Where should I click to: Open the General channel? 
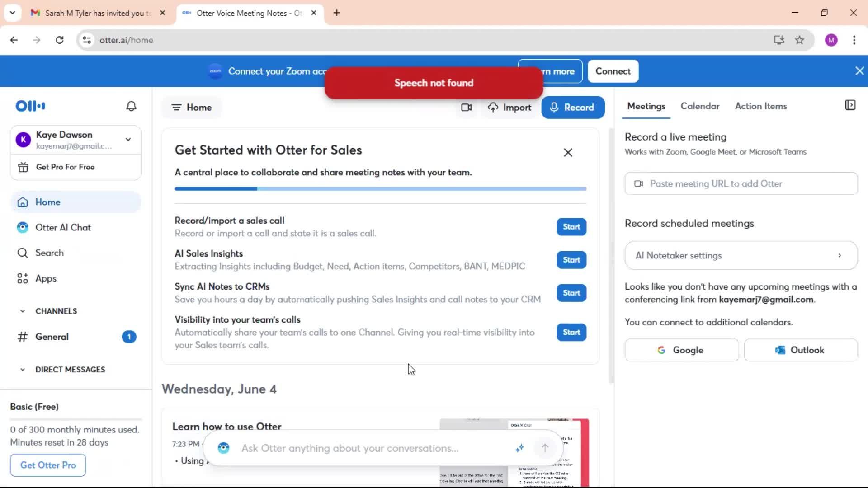pos(75,337)
